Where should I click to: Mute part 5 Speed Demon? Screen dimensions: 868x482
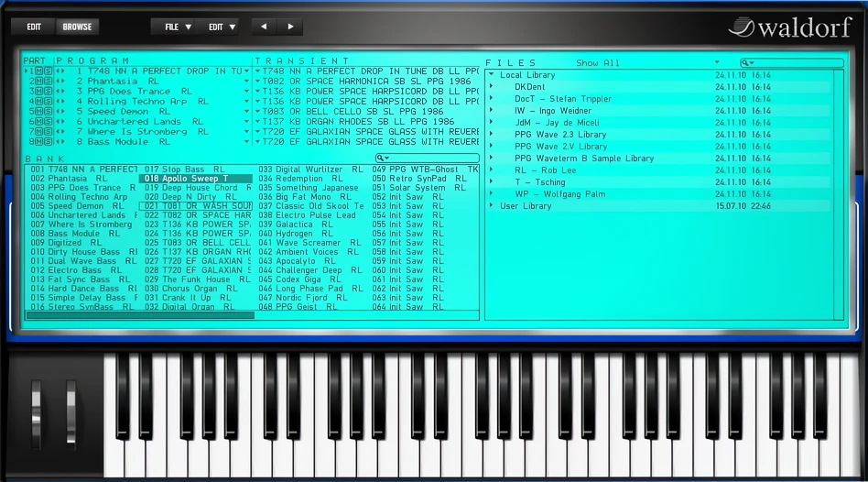click(39, 112)
